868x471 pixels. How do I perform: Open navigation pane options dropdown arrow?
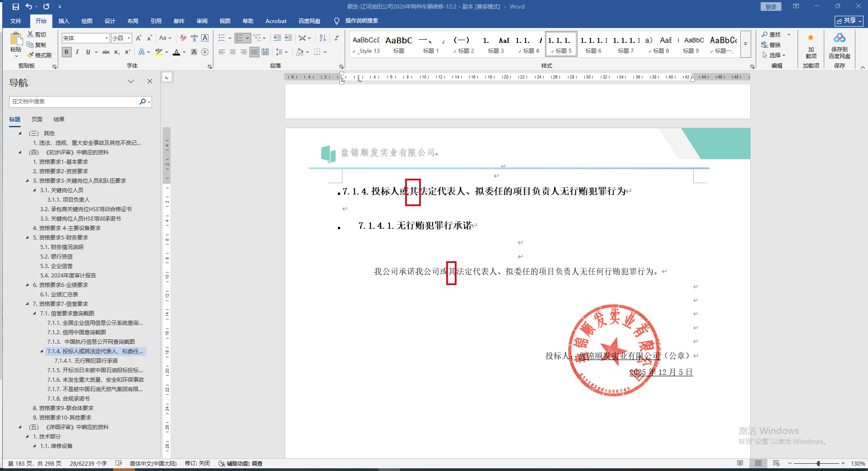point(131,81)
